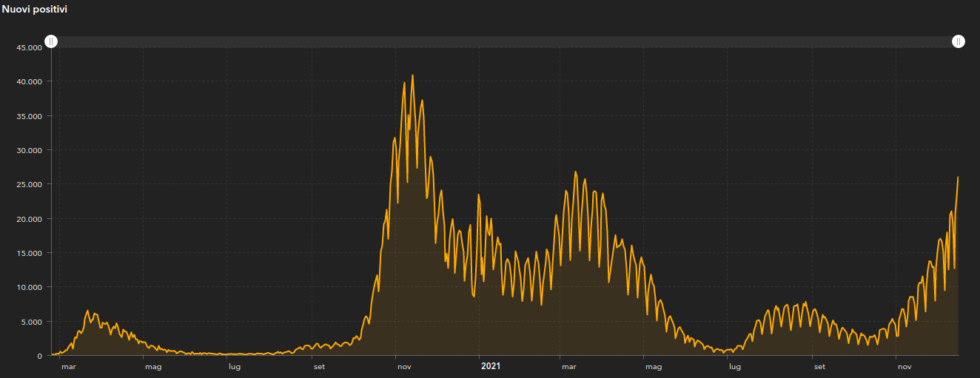
Task: Click the right handle of the range slider
Action: click(959, 41)
